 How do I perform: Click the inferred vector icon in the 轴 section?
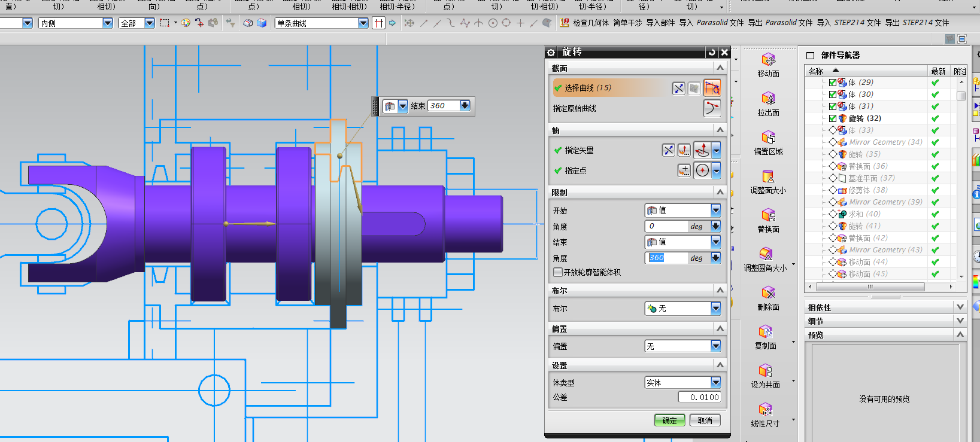click(702, 150)
